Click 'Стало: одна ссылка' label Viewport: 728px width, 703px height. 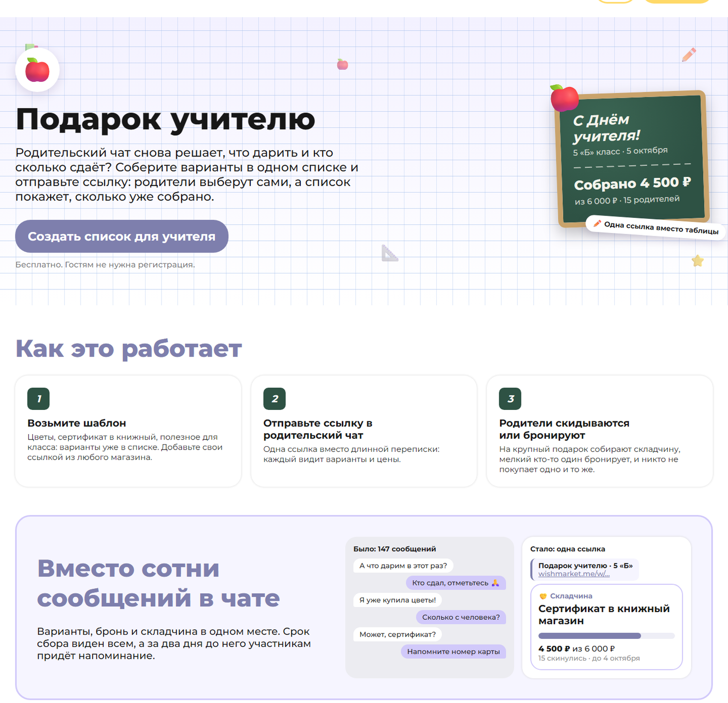click(567, 549)
